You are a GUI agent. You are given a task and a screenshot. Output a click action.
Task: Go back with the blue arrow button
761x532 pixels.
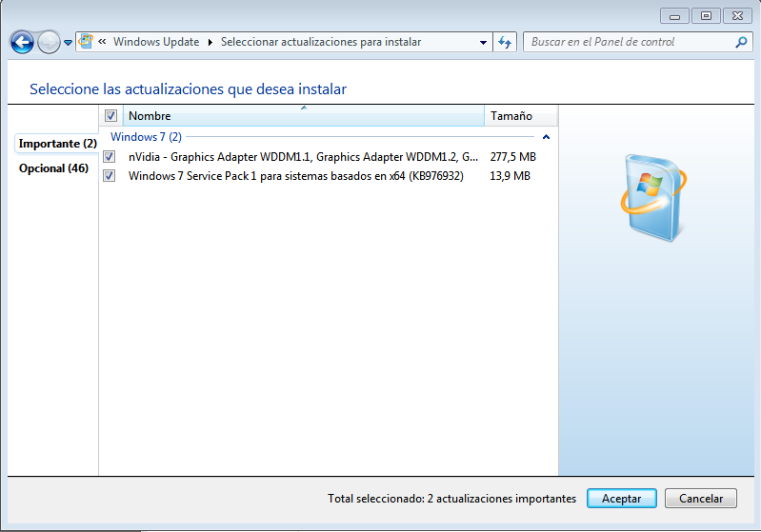[22, 42]
